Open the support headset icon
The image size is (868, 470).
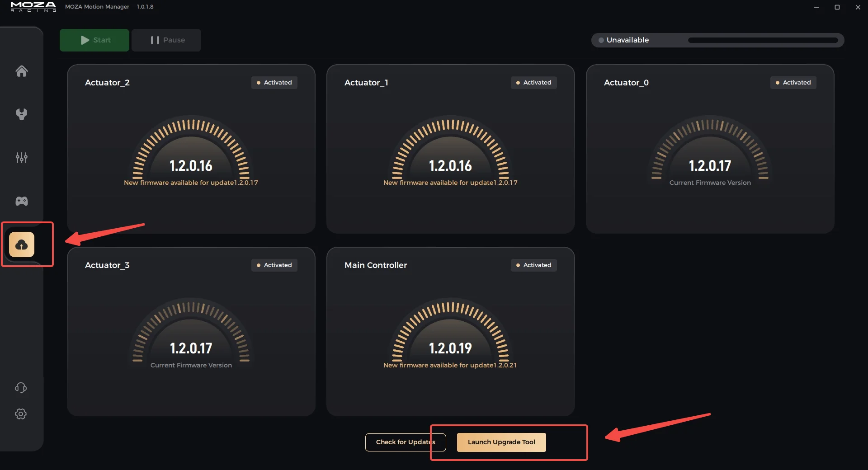click(x=21, y=388)
